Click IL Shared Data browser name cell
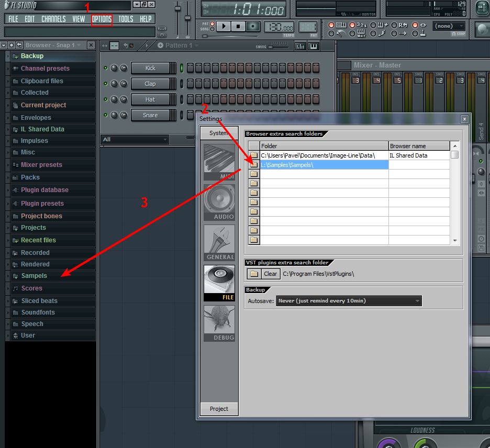The width and height of the screenshot is (490, 448). pyautogui.click(x=419, y=155)
